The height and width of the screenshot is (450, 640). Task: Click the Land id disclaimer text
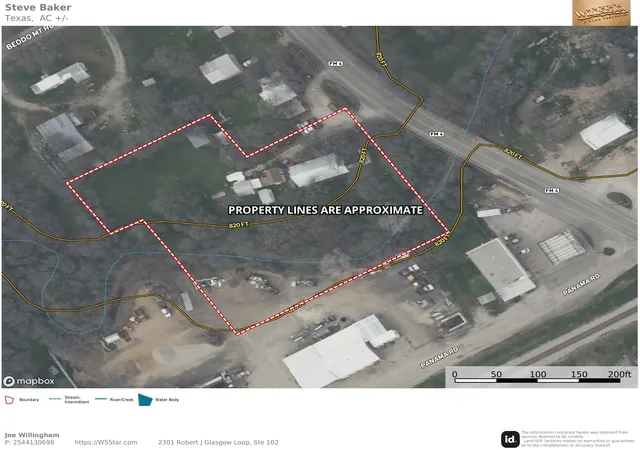pos(575,439)
